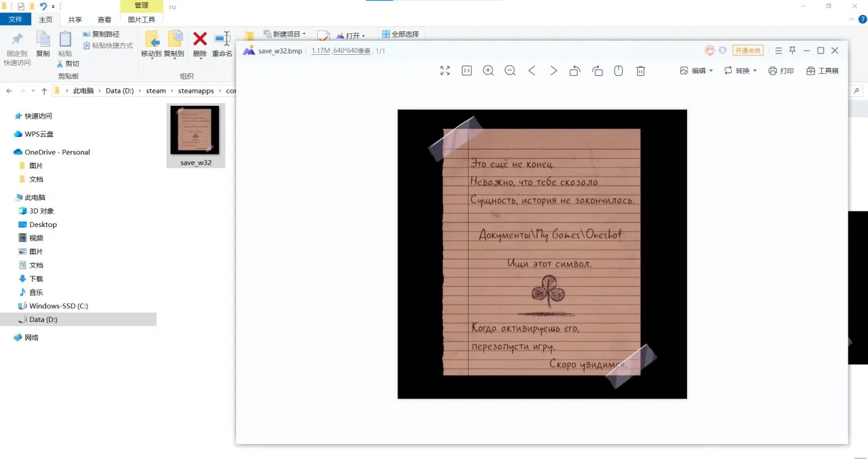Click the user avatar icon in viewer
The image size is (868, 459).
click(x=710, y=50)
